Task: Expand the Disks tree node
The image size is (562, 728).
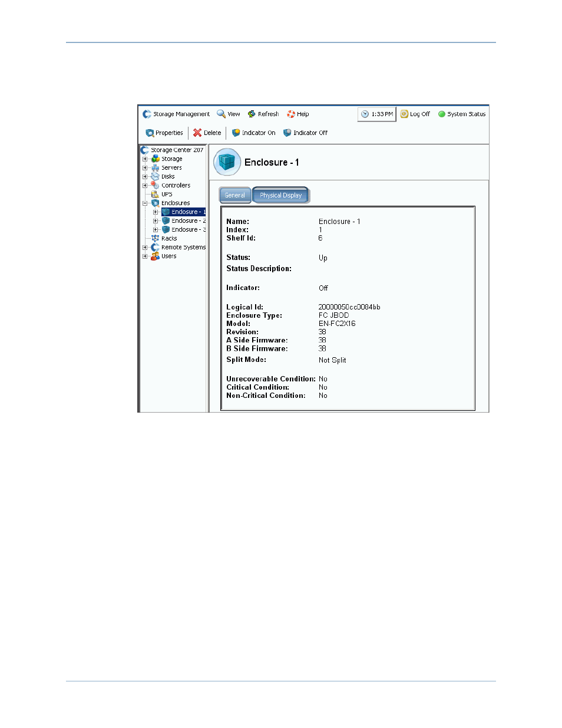Action: pos(145,177)
